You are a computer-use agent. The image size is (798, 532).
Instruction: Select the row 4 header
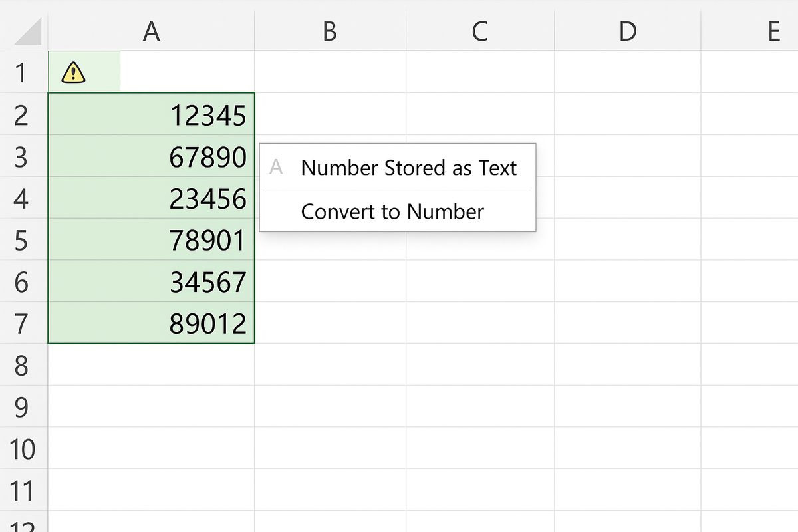(x=24, y=198)
